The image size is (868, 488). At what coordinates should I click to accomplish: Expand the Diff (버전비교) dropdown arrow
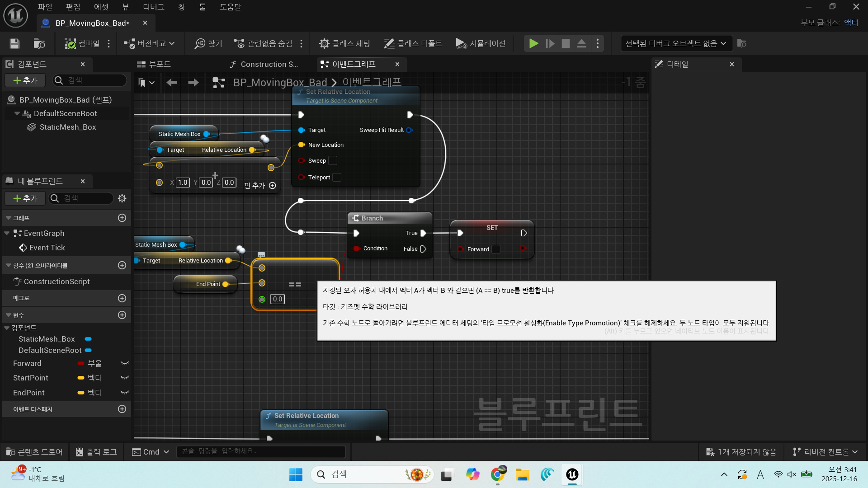click(172, 43)
